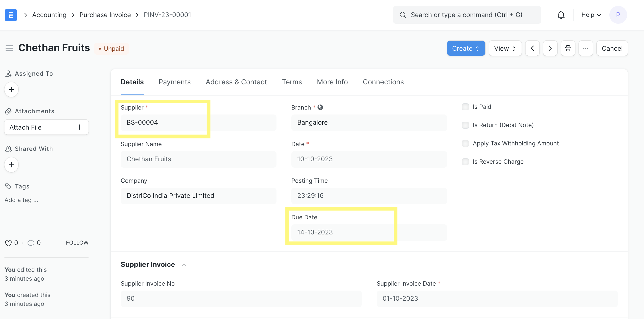The height and width of the screenshot is (319, 644).
Task: Open the View dropdown
Action: (x=505, y=48)
